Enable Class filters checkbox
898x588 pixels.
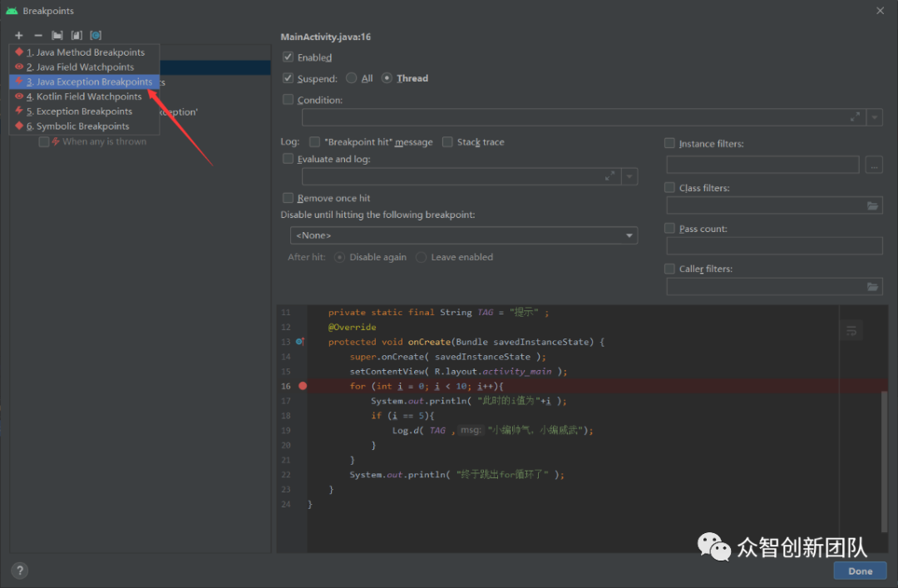point(669,187)
